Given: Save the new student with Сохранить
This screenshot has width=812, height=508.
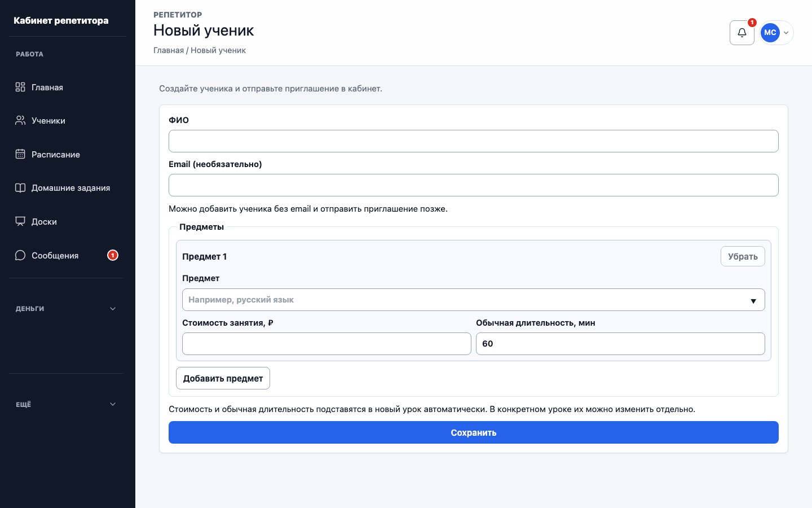Looking at the screenshot, I should coord(474,432).
